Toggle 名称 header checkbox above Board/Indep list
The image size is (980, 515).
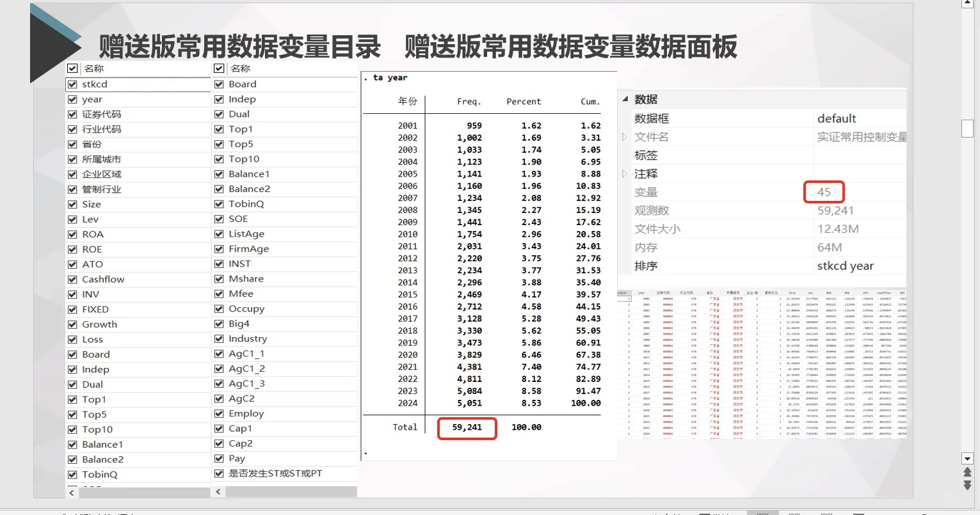click(x=219, y=68)
